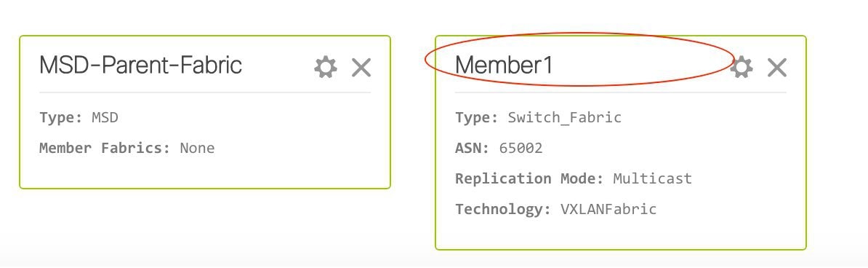
Task: Click blank area below Member Fabrics row
Action: pos(205,173)
